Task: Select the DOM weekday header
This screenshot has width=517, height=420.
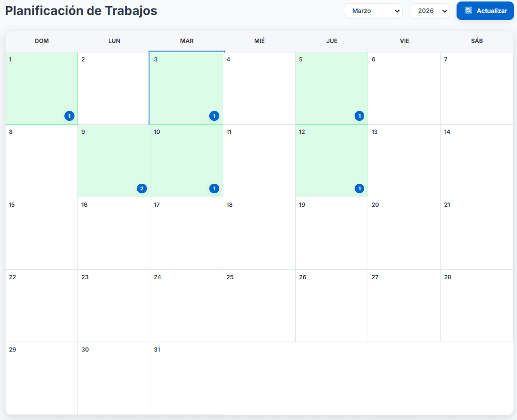Action: (x=41, y=41)
